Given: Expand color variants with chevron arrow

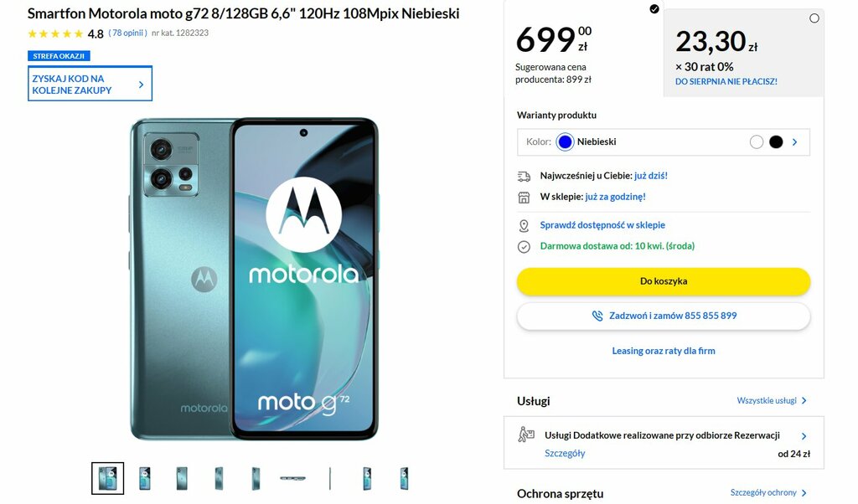Looking at the screenshot, I should coord(795,142).
